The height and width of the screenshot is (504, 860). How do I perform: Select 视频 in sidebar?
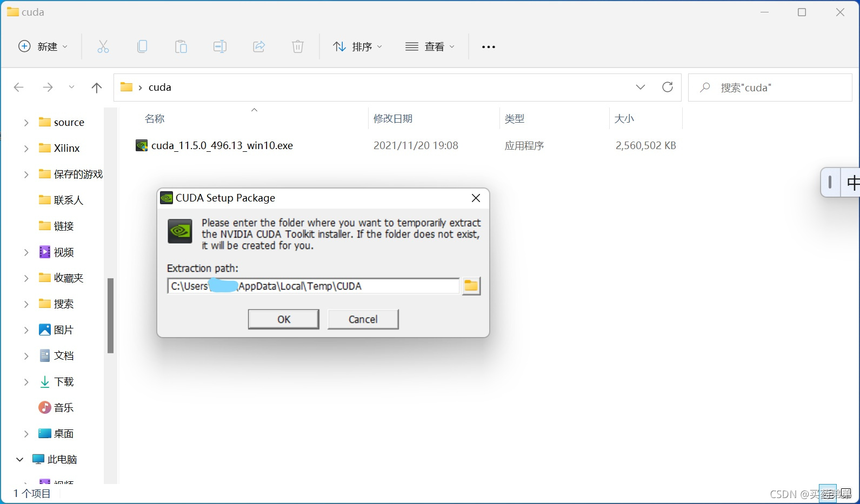click(56, 252)
